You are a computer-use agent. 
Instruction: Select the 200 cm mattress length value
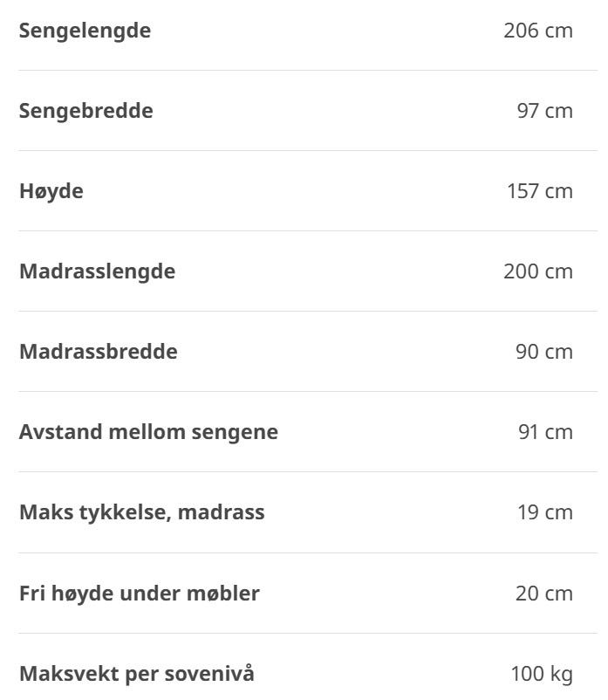click(x=538, y=271)
